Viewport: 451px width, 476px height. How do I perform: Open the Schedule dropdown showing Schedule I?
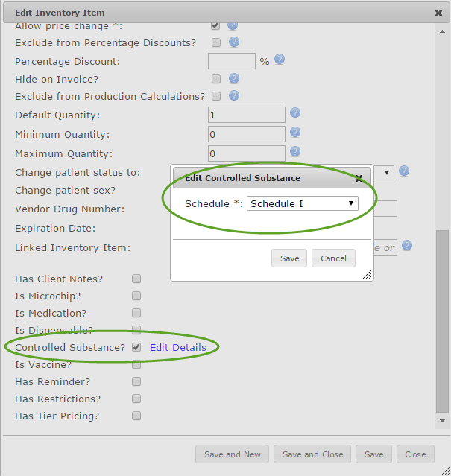tap(303, 203)
